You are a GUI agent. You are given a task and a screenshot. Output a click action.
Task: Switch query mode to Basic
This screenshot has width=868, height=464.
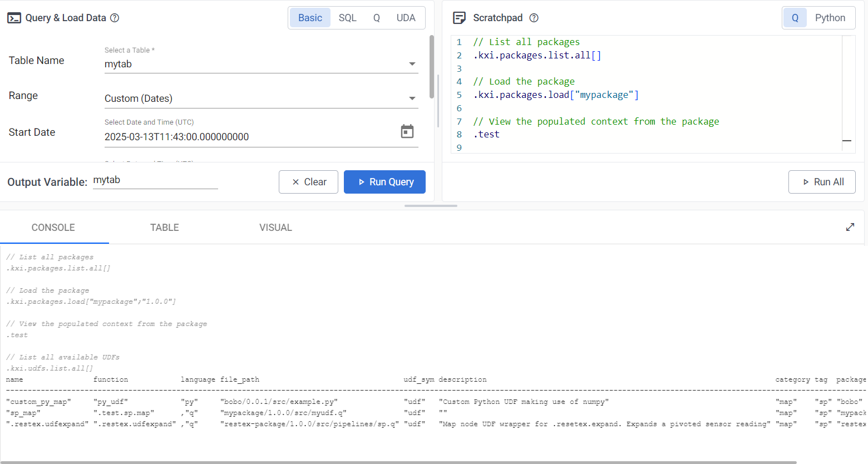[x=310, y=18]
